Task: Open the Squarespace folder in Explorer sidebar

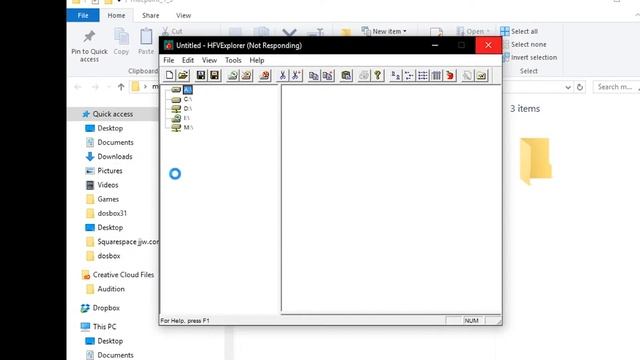Action: (x=122, y=242)
